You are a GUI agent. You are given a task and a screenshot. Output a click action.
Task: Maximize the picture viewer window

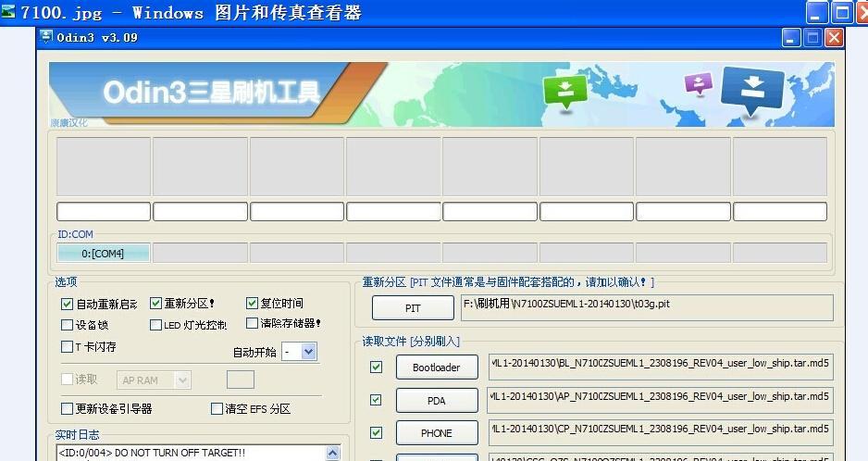[842, 12]
